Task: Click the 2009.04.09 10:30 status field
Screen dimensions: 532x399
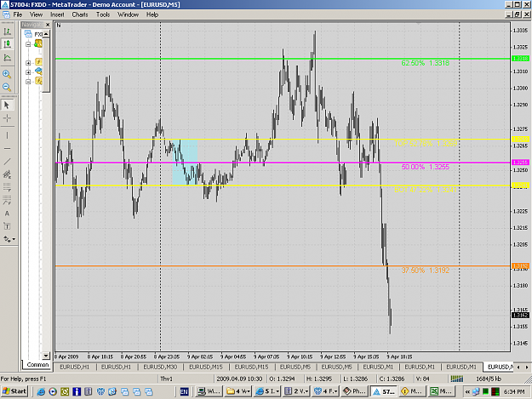Action: coord(239,379)
